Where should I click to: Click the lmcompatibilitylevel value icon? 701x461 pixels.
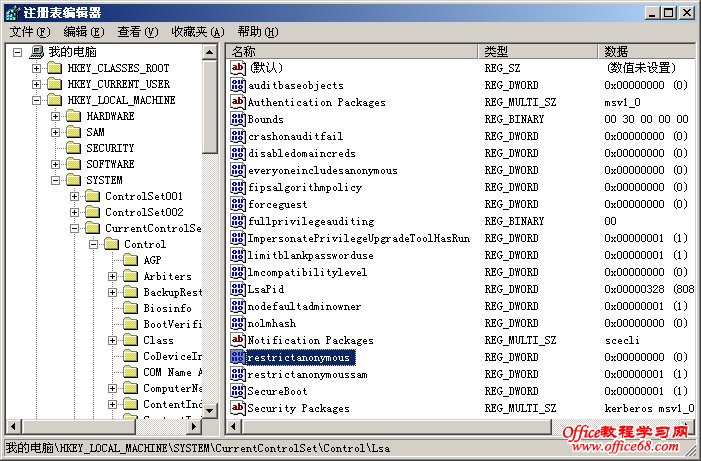[x=237, y=272]
